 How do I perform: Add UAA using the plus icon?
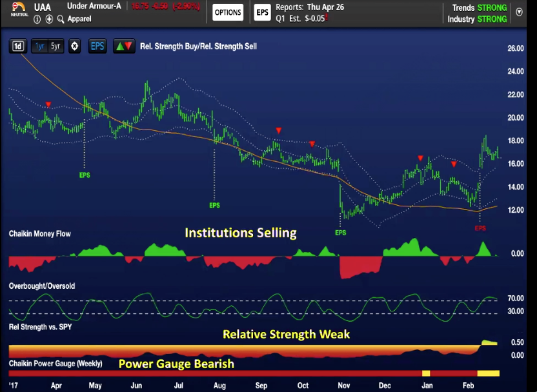pos(49,19)
